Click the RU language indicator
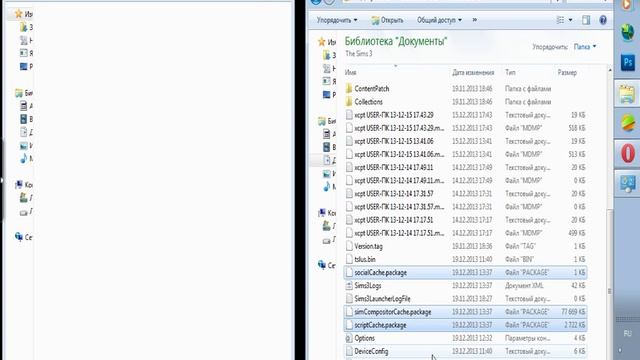The height and width of the screenshot is (360, 640). point(628,333)
